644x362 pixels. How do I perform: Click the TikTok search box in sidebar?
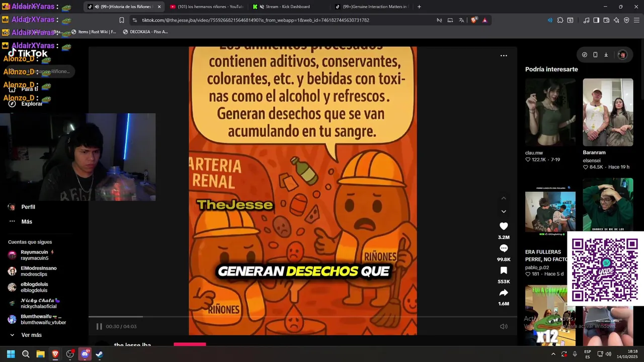click(40, 71)
